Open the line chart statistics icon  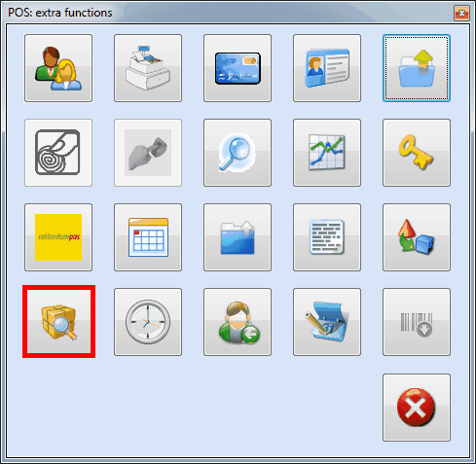327,153
